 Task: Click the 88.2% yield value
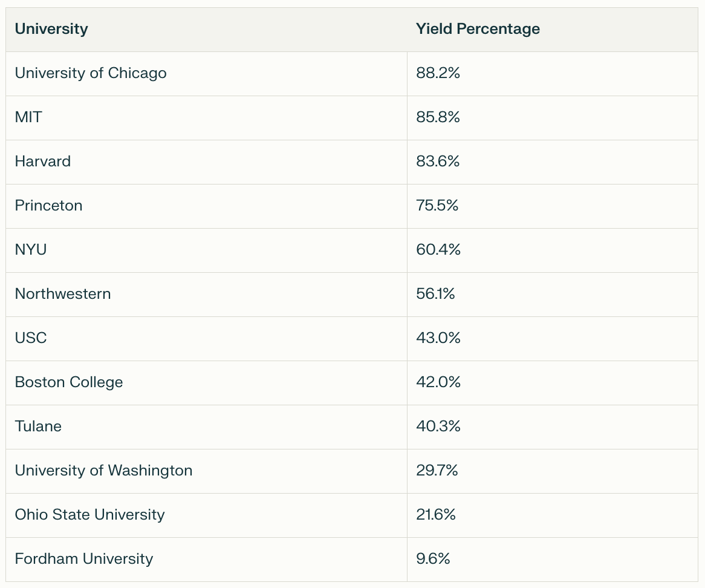pos(438,73)
